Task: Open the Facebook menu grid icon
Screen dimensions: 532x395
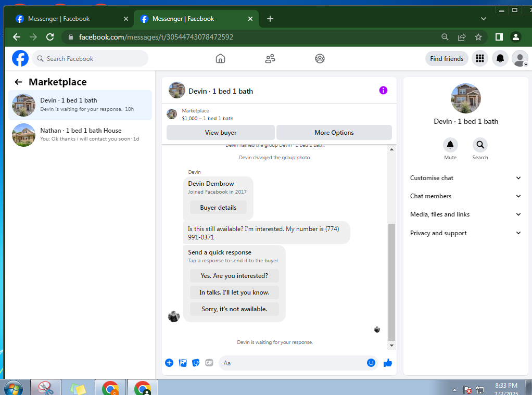Action: pyautogui.click(x=480, y=58)
